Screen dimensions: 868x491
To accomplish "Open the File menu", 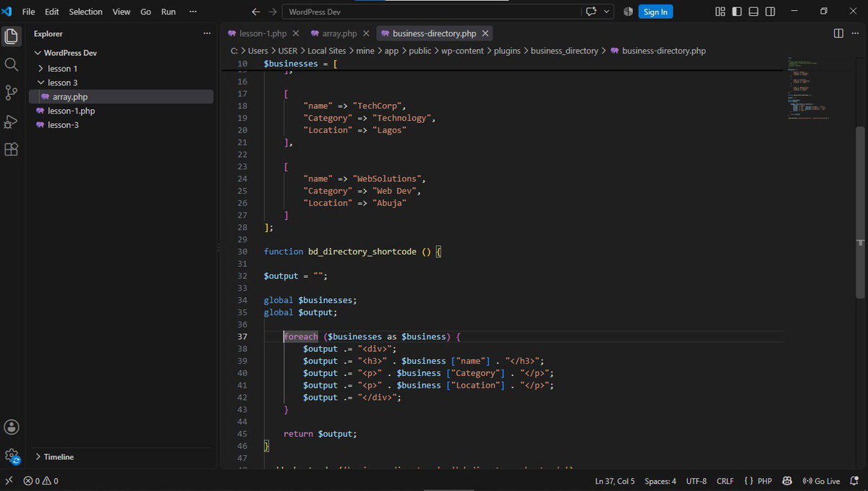I will (x=28, y=12).
